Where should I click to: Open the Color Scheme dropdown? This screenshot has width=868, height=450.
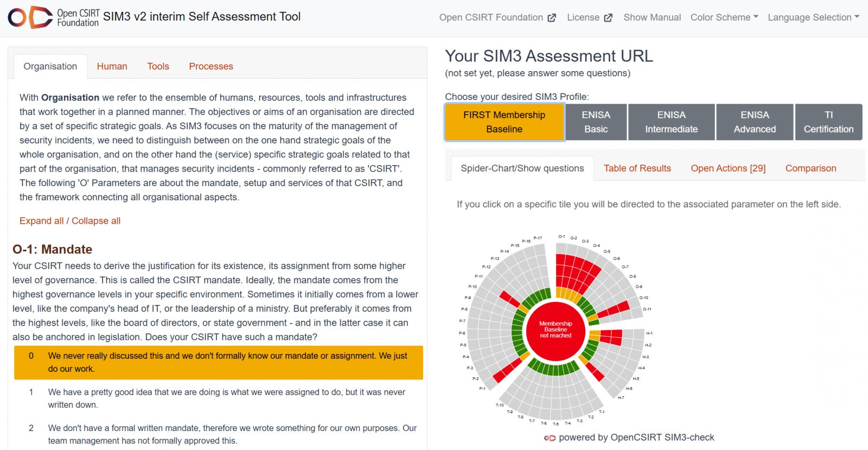click(724, 17)
